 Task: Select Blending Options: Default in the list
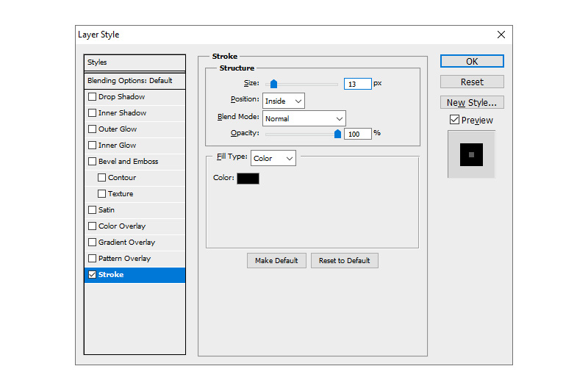coord(135,81)
